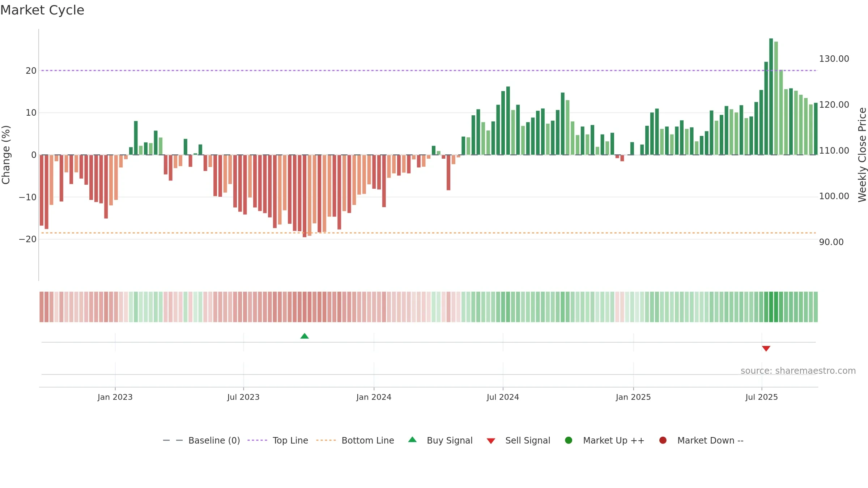868x488 pixels.
Task: Toggle the Bottom Line legend entry
Action: point(355,440)
